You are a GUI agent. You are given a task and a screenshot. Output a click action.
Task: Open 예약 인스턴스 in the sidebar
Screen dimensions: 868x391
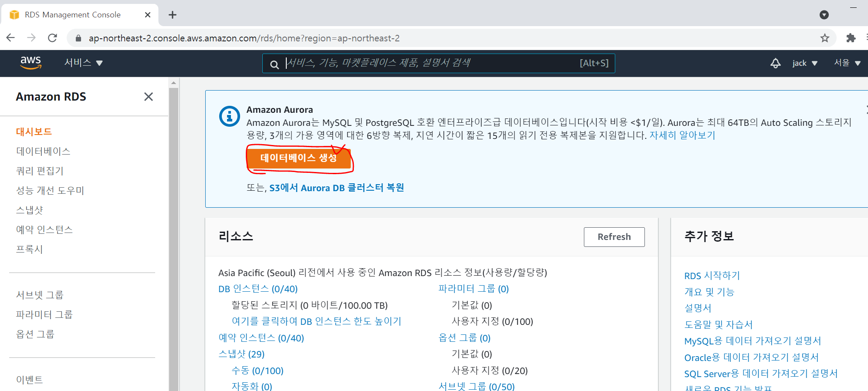pos(44,229)
